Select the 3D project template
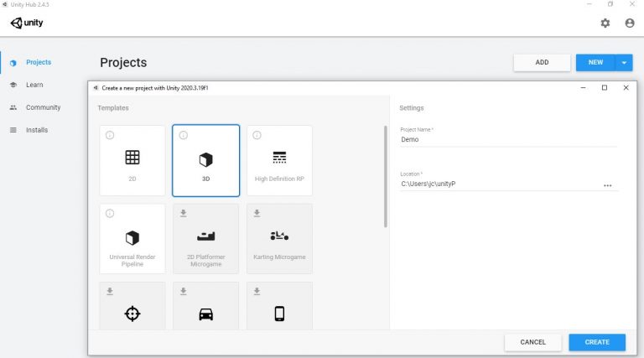The image size is (644, 358). tap(205, 160)
